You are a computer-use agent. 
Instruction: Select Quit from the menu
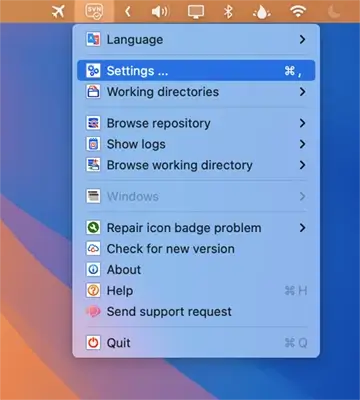(196, 343)
